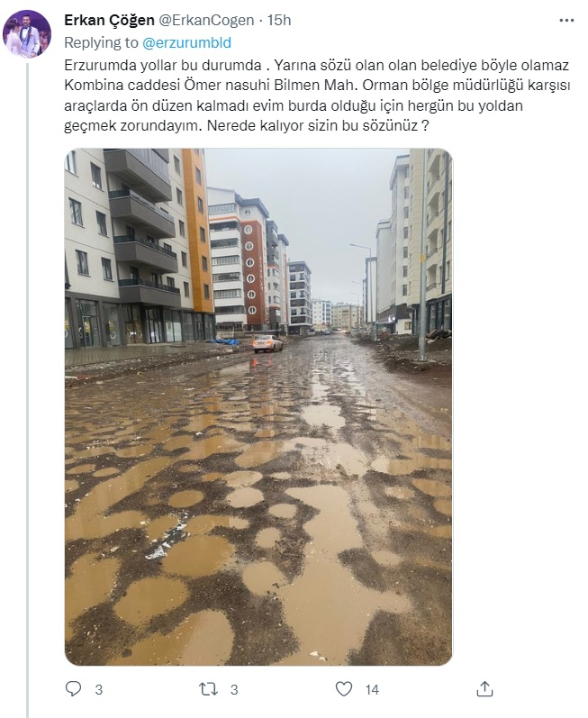Open Erkan Çöğen's profile picture
Screen dimensions: 588x718
[x=27, y=34]
